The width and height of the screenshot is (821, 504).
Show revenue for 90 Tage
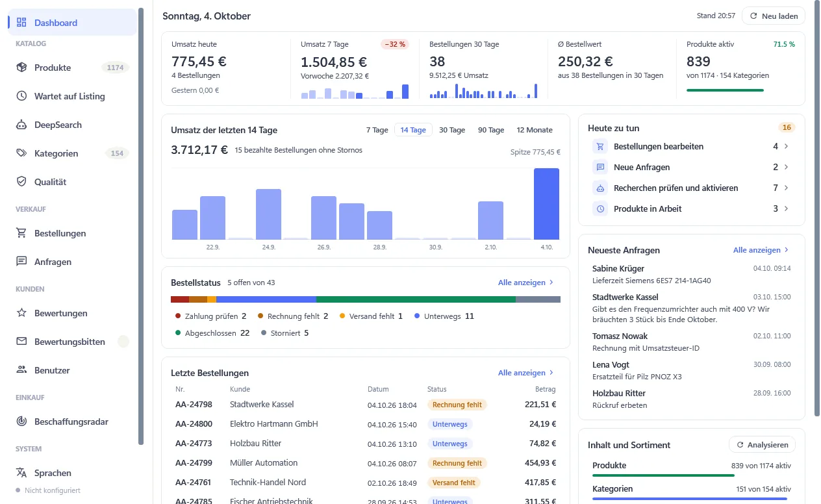[491, 130]
